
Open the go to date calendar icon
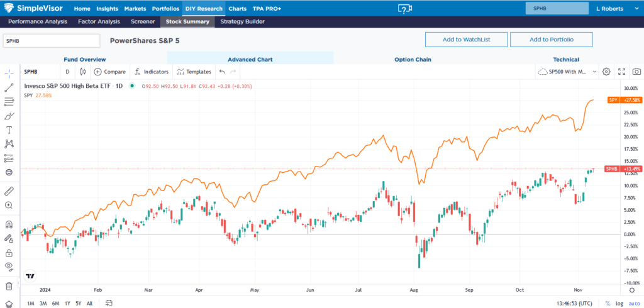coord(109,304)
